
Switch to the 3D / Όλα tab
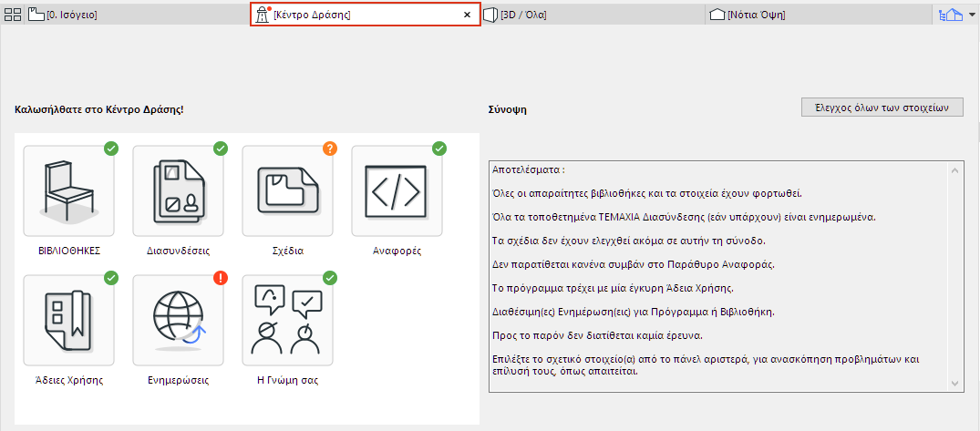coord(593,15)
